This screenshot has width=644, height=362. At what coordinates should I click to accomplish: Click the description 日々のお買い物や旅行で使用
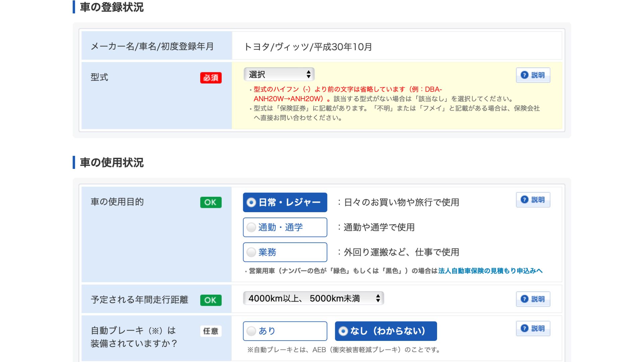pos(401,202)
